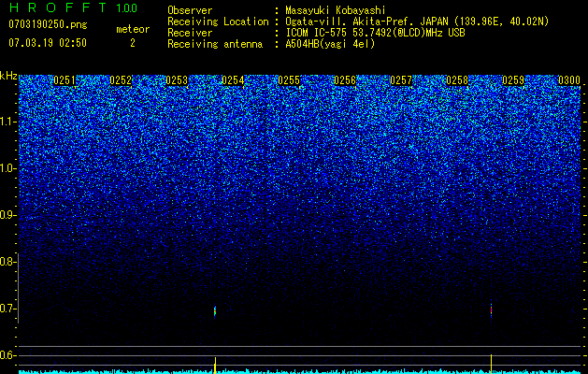Viewport: 588px width, 374px height.
Task: Click the meteor count value 2
Action: (x=133, y=43)
